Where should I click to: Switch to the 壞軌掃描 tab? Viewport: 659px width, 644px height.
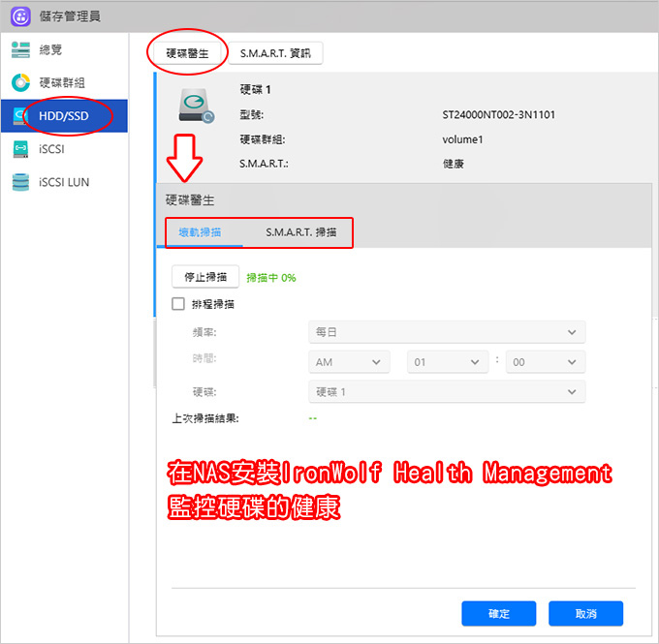click(x=200, y=232)
